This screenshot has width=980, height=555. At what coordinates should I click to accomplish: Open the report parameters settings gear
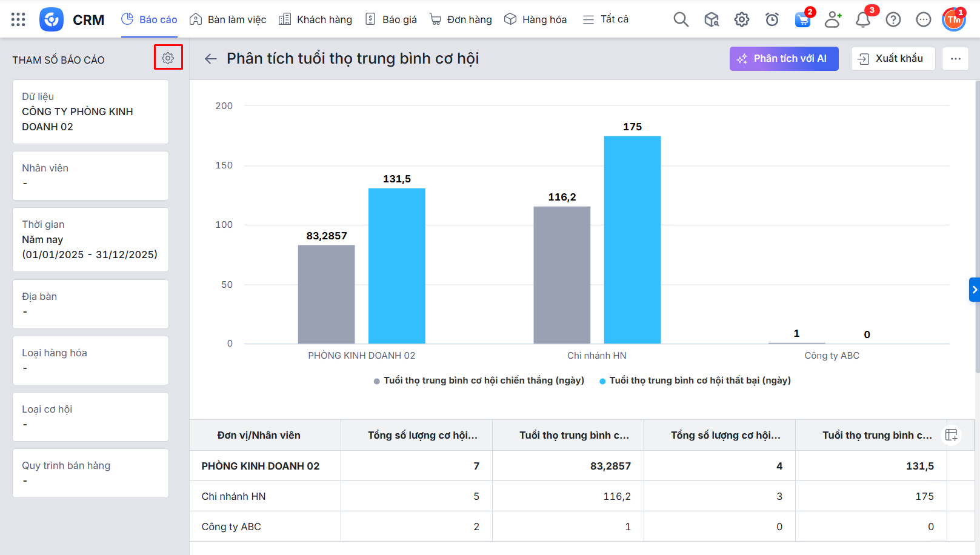[x=168, y=58]
